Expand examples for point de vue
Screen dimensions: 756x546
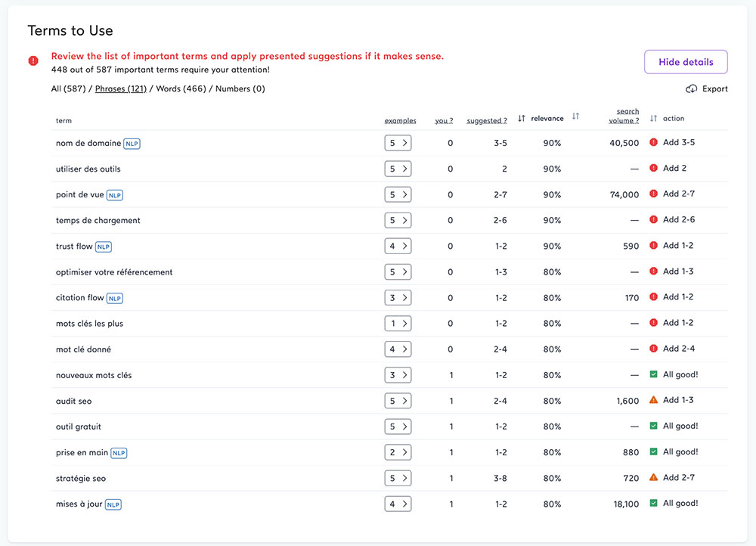[398, 194]
